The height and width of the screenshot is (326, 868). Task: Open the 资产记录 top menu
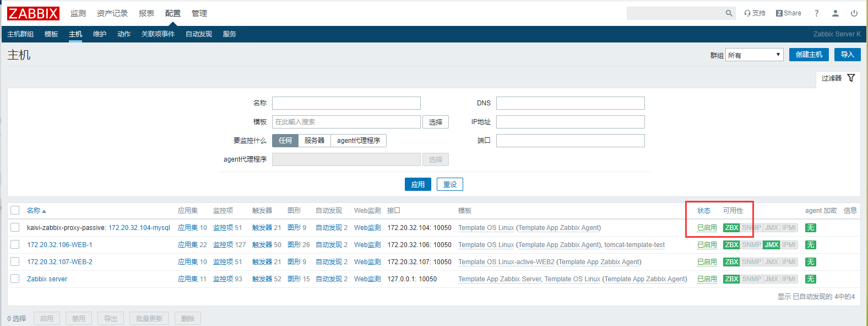pyautogui.click(x=112, y=13)
